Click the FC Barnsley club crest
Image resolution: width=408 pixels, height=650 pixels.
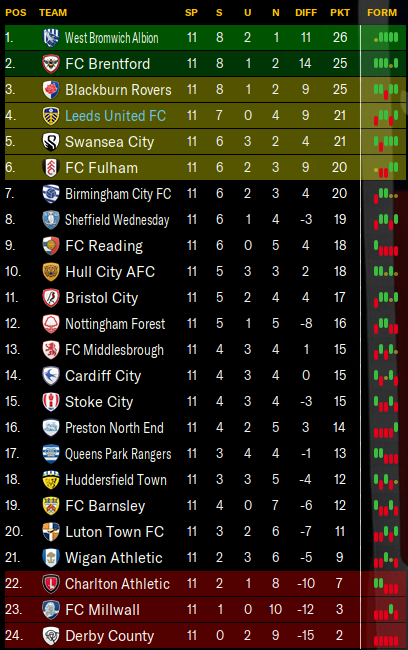click(x=51, y=506)
